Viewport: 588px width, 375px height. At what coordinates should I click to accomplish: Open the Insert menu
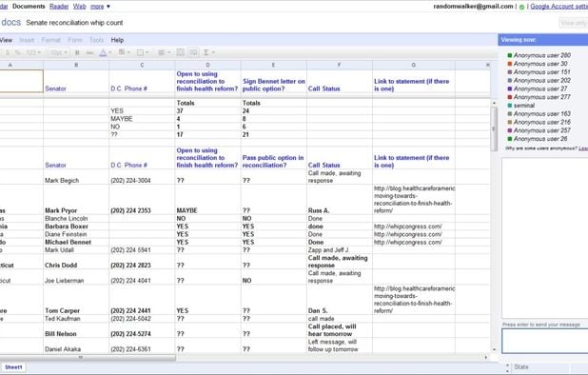tap(27, 40)
